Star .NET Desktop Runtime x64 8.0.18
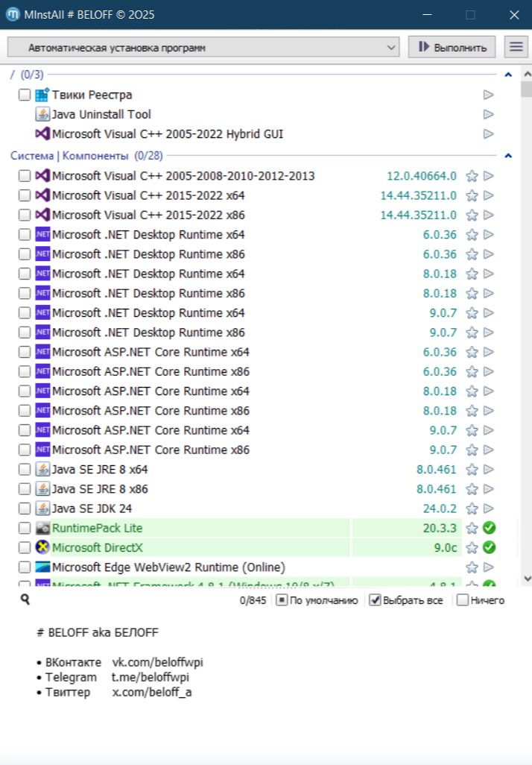The image size is (532, 765). [472, 274]
